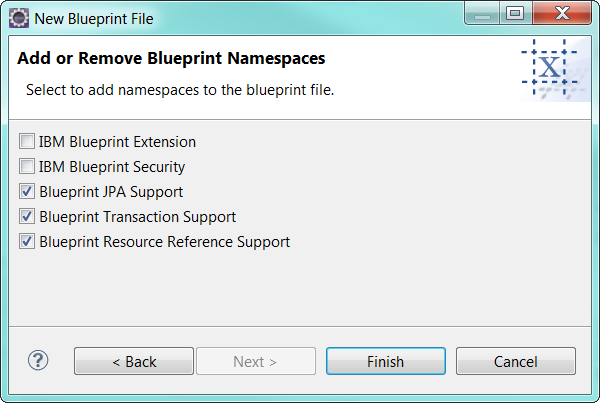Close the New Blueprint File dialog
Viewport: 600px width, 403px height.
pos(560,14)
